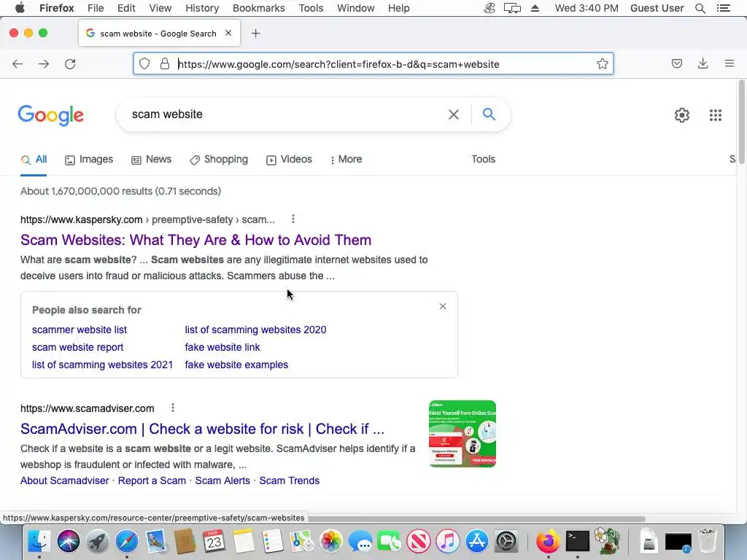Viewport: 747px width, 560px height.
Task: Open Safari from the Dock
Action: (126, 542)
